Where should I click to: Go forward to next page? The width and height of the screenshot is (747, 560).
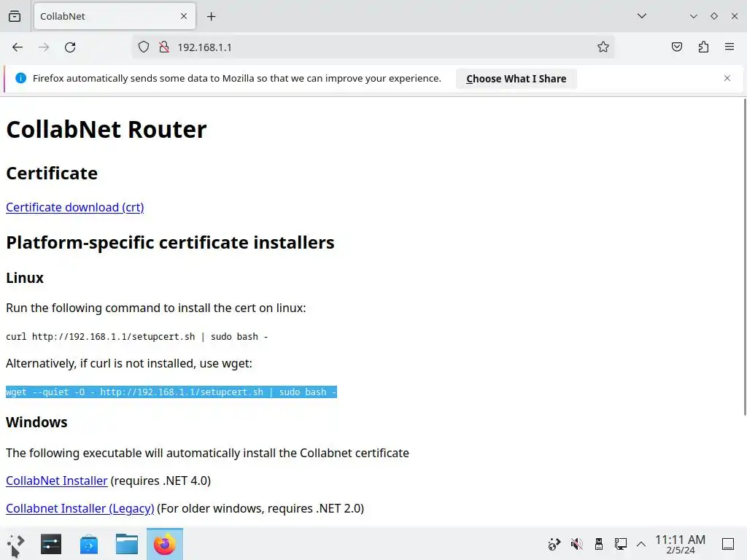(44, 47)
